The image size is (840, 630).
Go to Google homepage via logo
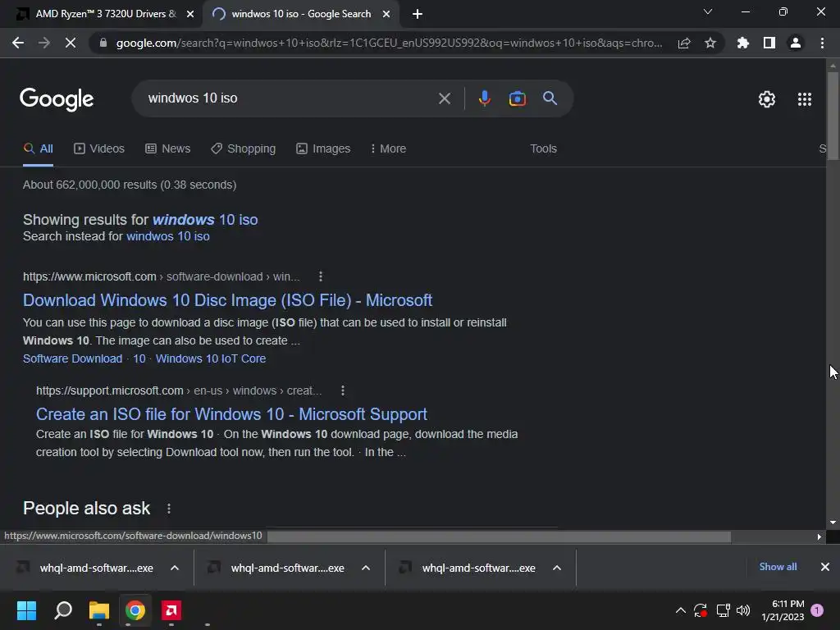click(57, 99)
